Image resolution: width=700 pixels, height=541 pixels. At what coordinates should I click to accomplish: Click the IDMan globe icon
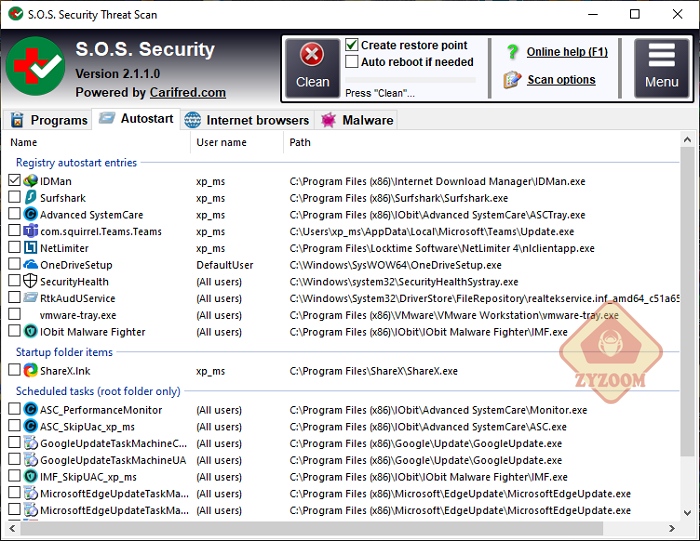[x=30, y=181]
